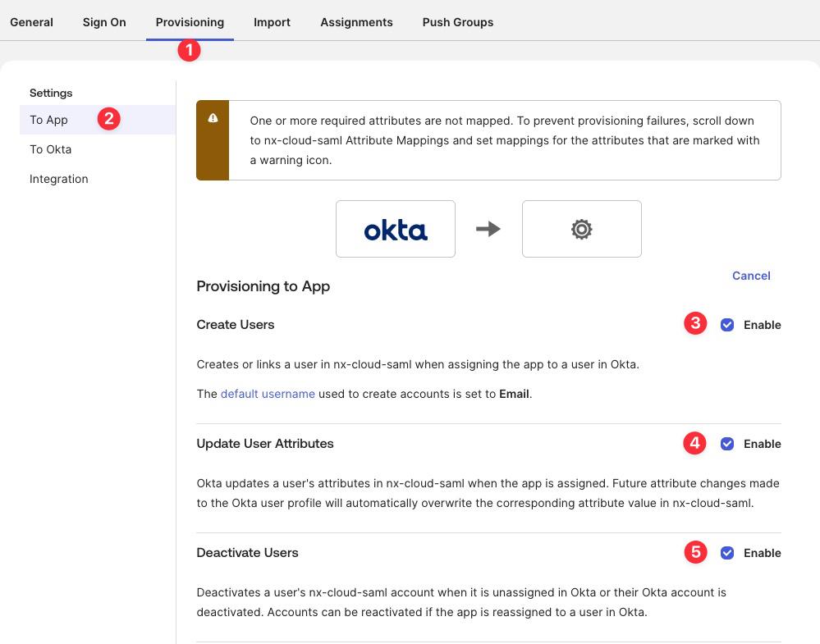
Task: Click the gear icon representing nx-cloud-saml
Action: (581, 229)
